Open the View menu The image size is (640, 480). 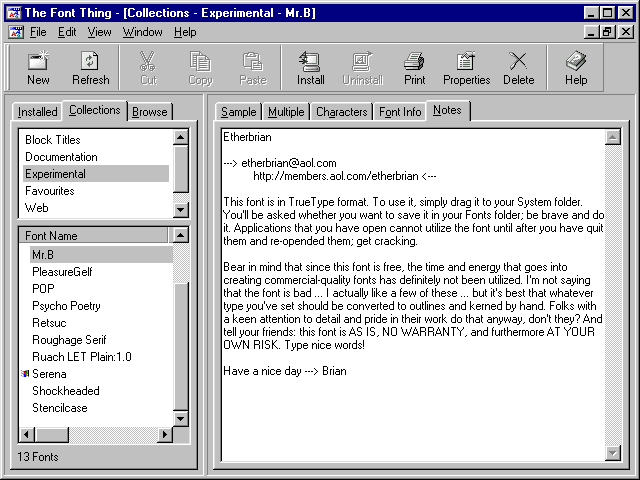99,32
